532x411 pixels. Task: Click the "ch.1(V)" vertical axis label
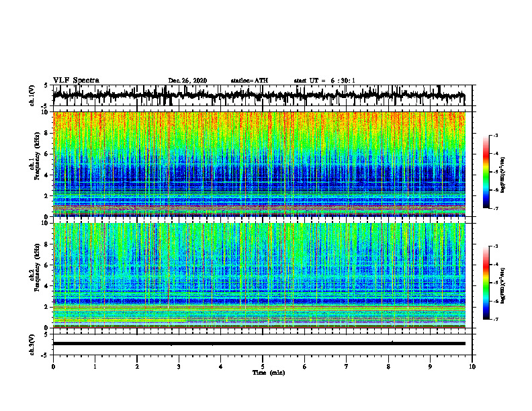point(32,95)
